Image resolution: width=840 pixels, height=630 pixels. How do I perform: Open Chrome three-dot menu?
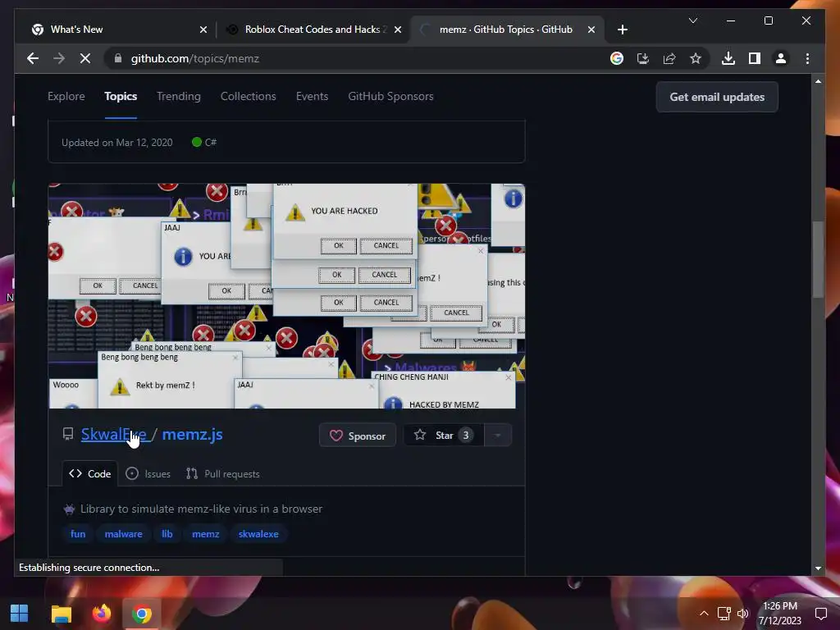pos(807,58)
